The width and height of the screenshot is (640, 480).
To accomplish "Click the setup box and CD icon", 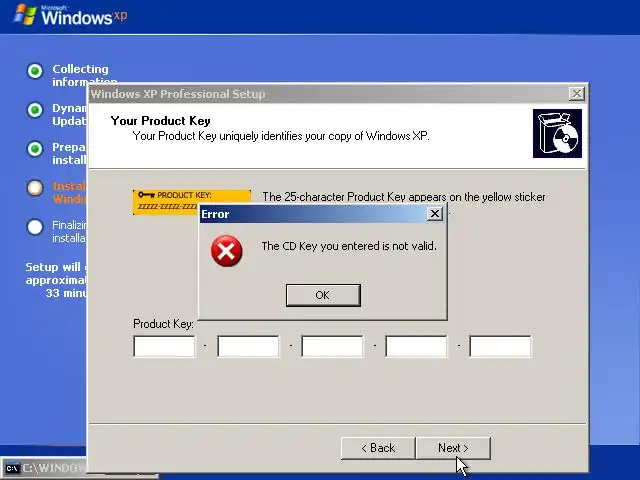I will coord(557,133).
